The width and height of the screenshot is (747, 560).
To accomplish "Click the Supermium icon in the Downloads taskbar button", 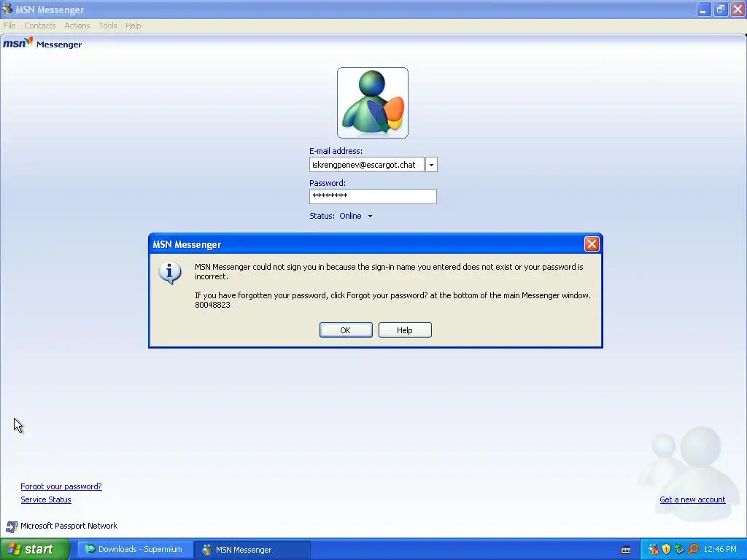I will coord(90,549).
